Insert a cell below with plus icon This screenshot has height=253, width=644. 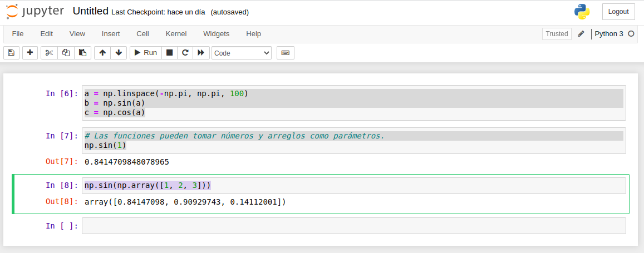(x=30, y=53)
